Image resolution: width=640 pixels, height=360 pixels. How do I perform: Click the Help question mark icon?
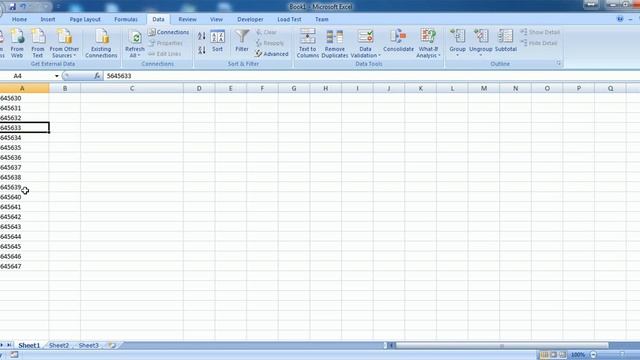click(620, 19)
